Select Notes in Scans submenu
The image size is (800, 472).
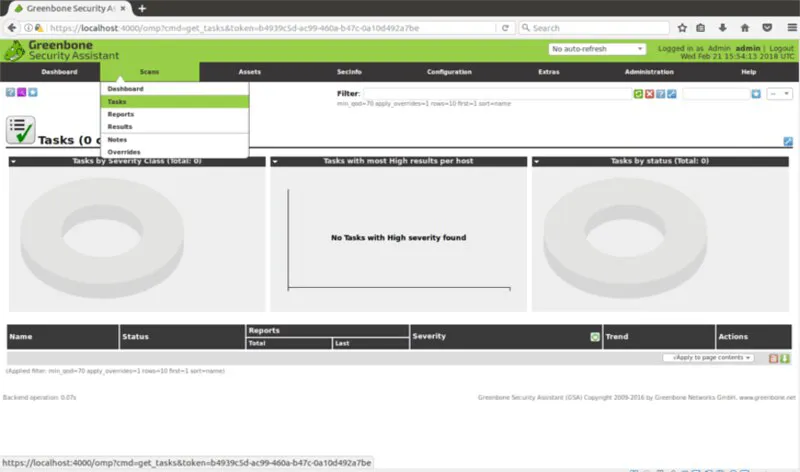[x=174, y=139]
